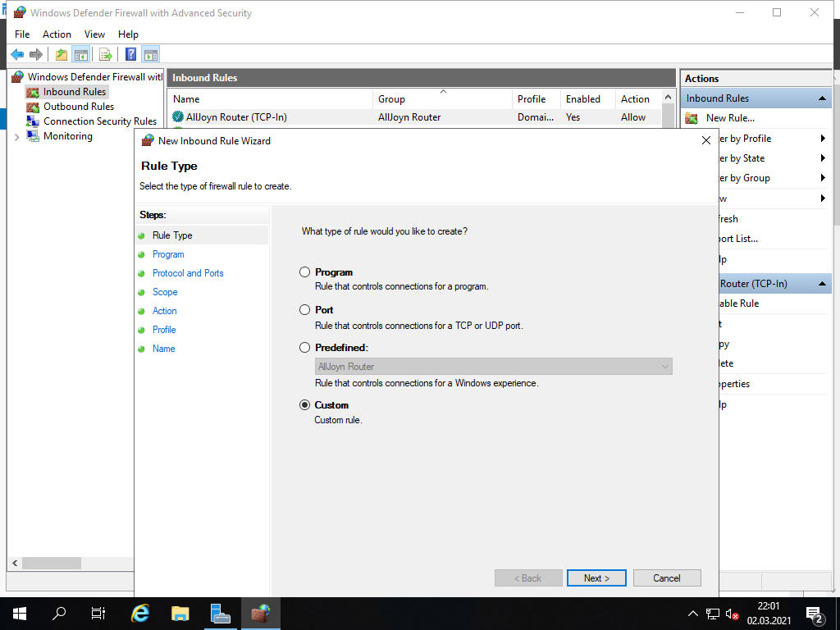Open the View menu

click(94, 34)
